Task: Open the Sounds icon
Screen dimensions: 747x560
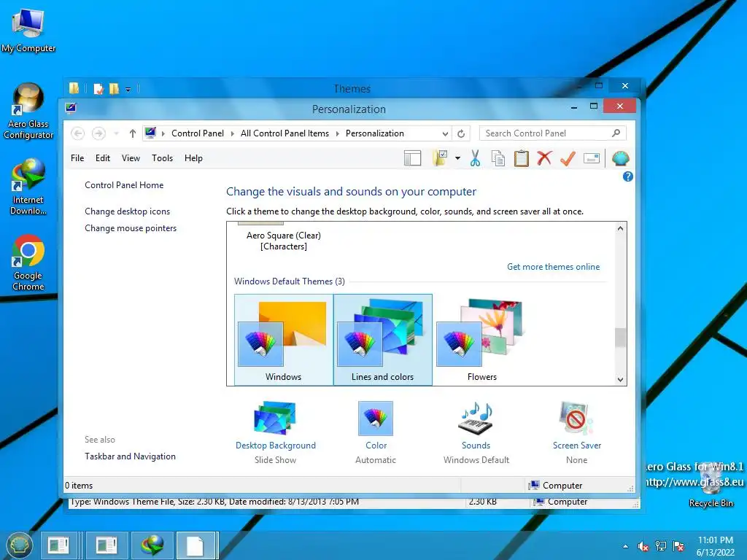Action: (476, 418)
